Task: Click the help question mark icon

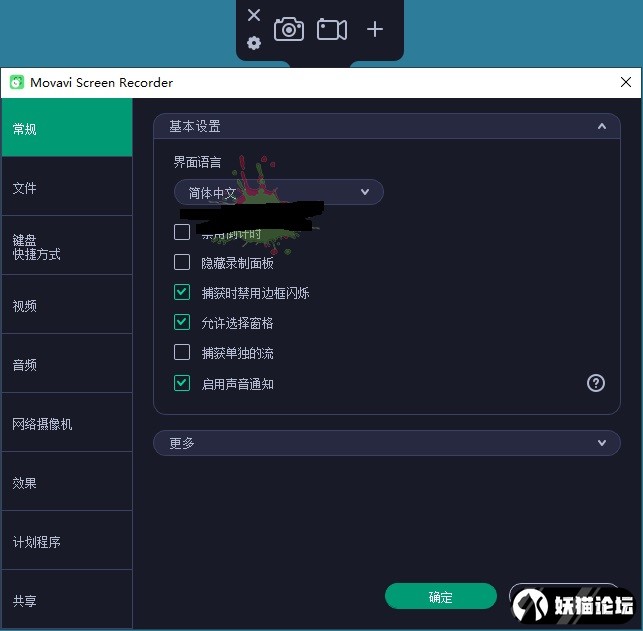Action: click(x=595, y=383)
